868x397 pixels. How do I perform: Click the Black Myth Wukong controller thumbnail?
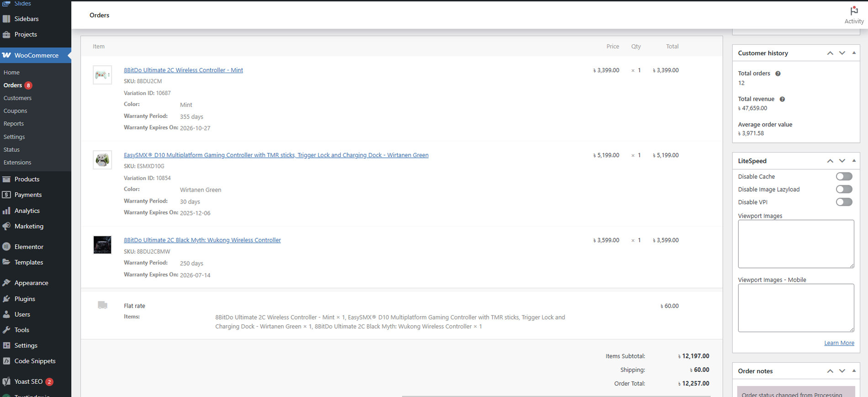[x=102, y=245]
